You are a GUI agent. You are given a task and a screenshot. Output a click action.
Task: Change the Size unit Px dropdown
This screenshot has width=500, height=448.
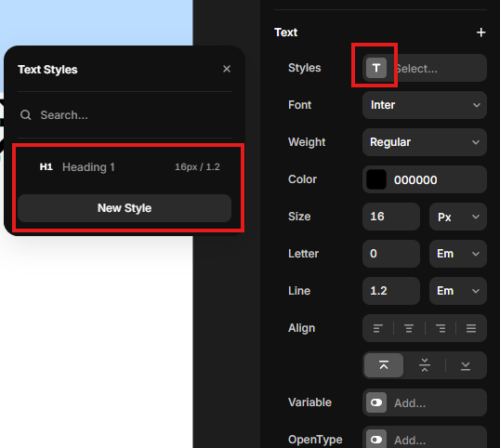click(458, 217)
